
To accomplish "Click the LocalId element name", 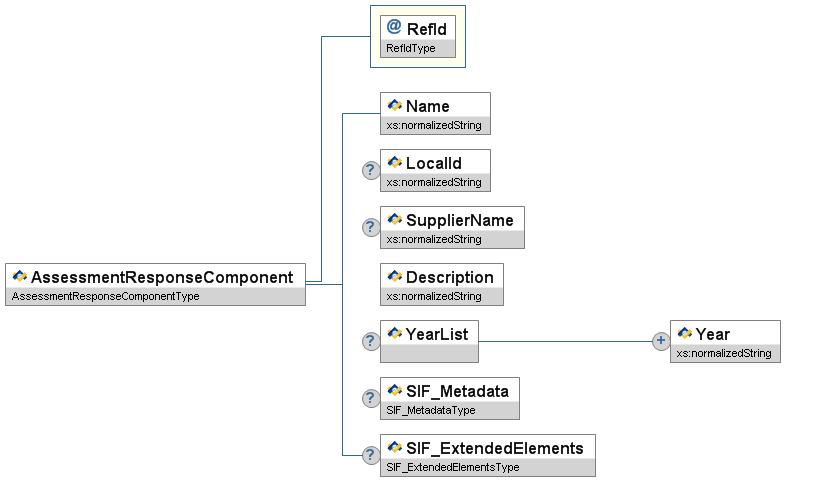I will point(433,163).
